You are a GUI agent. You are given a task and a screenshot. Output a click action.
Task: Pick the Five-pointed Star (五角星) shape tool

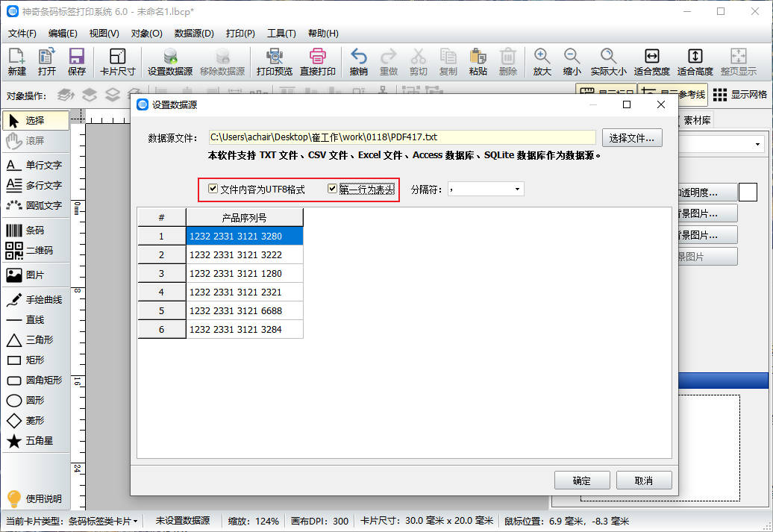tap(34, 441)
